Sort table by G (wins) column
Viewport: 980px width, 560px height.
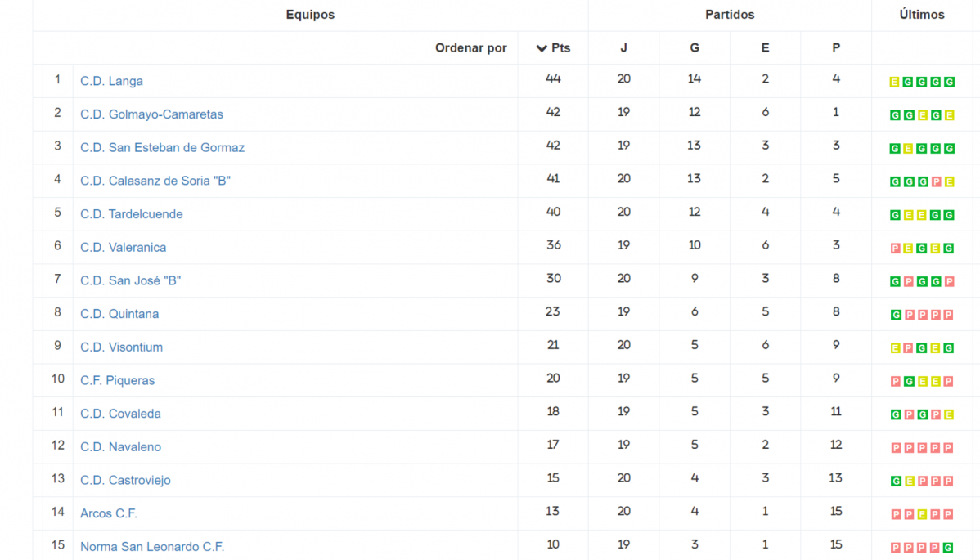694,48
